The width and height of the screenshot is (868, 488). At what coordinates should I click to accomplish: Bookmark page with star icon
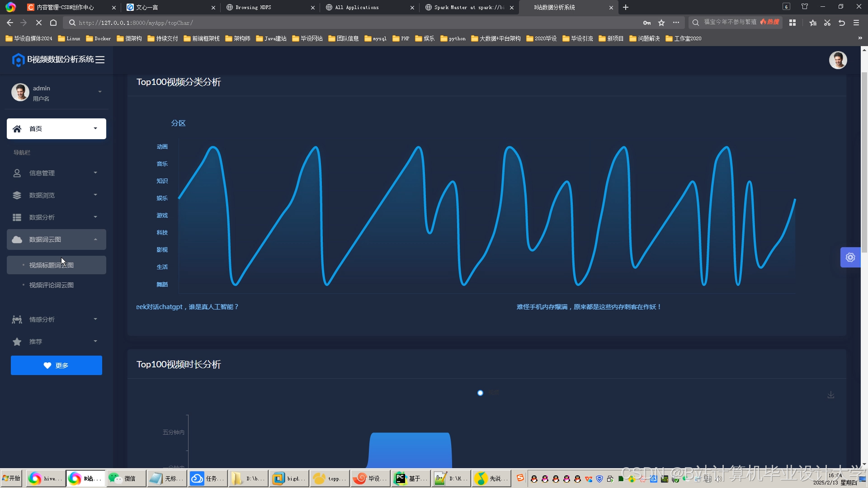coord(661,23)
